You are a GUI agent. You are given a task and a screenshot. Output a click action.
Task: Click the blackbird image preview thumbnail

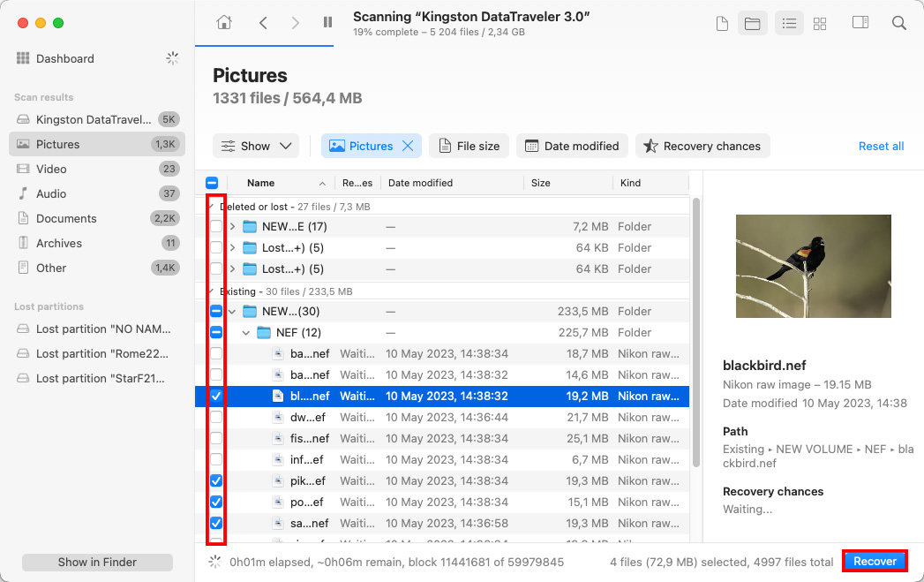pos(813,266)
